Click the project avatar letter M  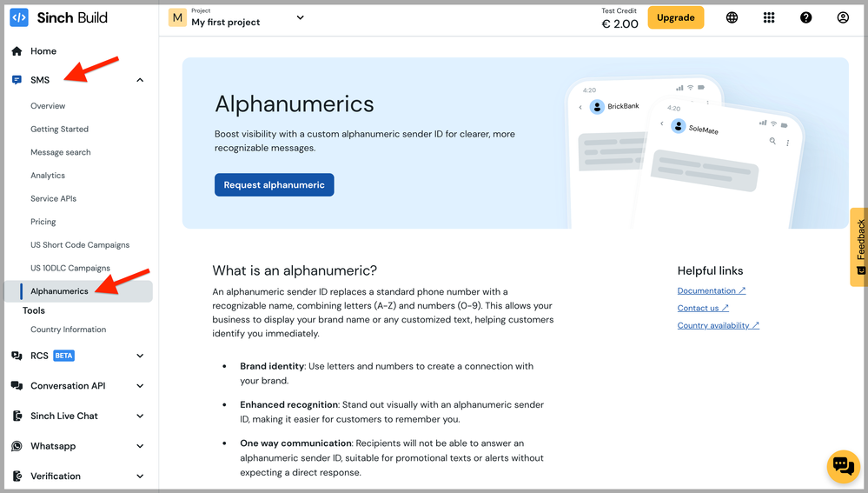(178, 17)
